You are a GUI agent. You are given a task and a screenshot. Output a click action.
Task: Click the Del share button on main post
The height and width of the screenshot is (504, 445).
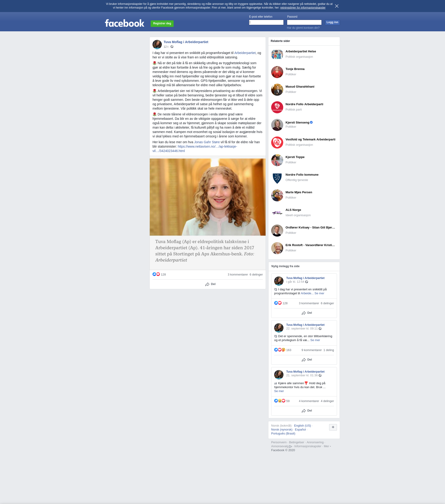pyautogui.click(x=210, y=284)
